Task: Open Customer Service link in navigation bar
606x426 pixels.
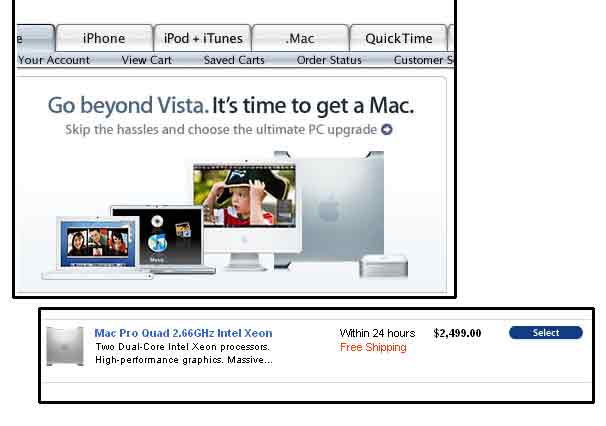Action: (424, 60)
